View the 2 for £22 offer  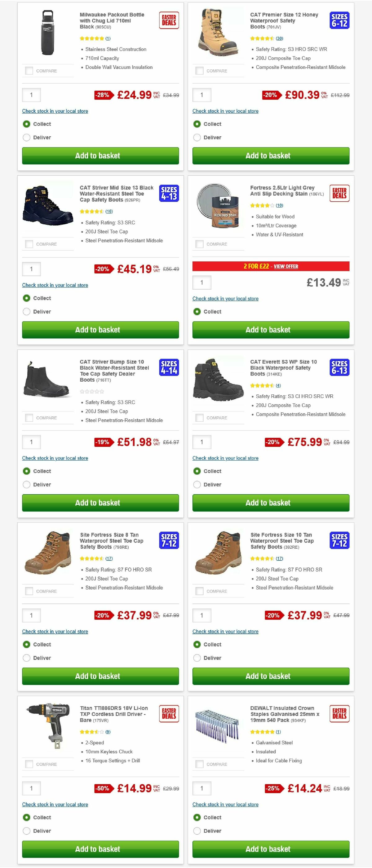[286, 266]
